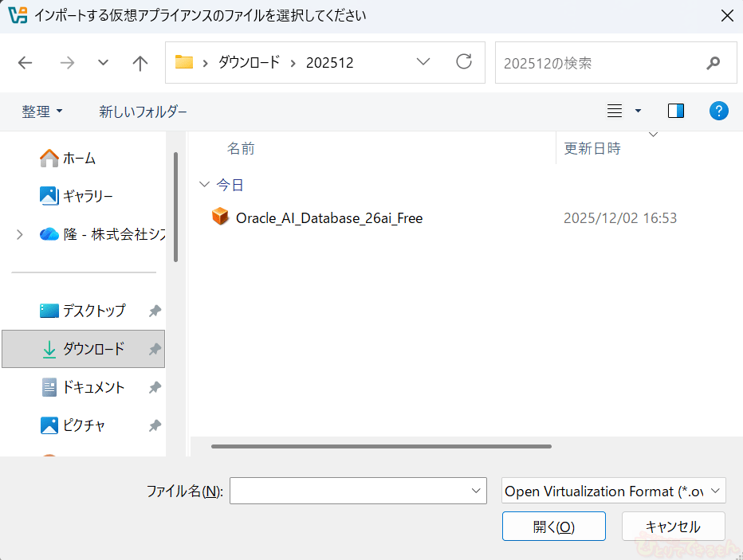Open the 整理 menu
This screenshot has width=743, height=560.
click(x=41, y=112)
